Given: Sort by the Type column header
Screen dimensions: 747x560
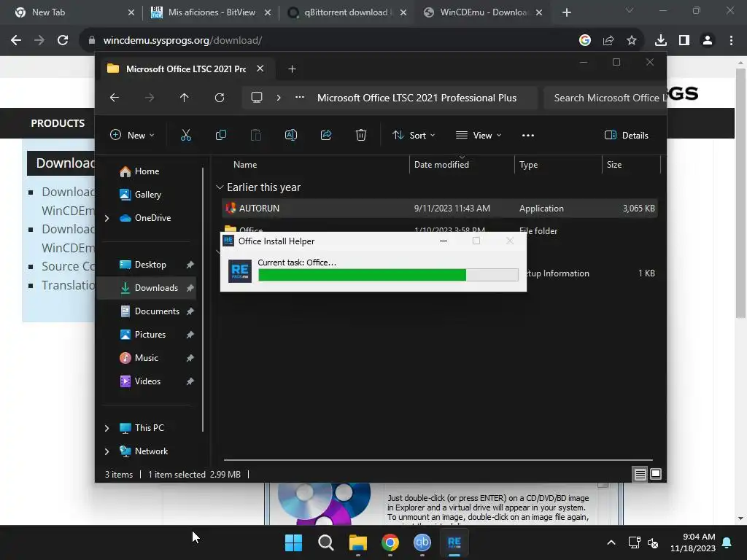Looking at the screenshot, I should (558, 165).
